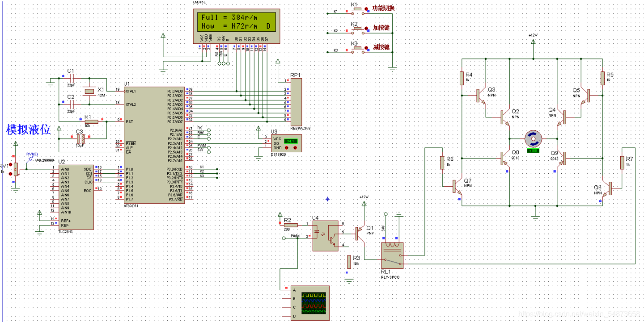Click the blue 模拟液位 label
The width and height of the screenshot is (644, 322).
(x=28, y=130)
